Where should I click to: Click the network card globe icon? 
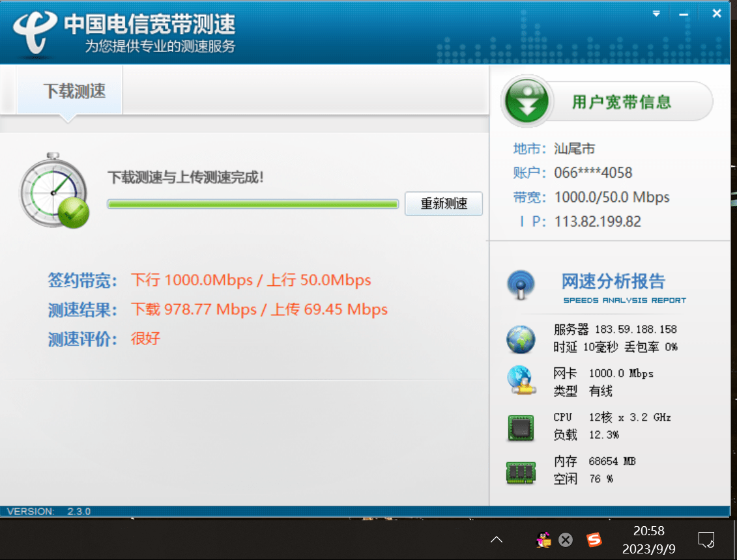point(521,380)
